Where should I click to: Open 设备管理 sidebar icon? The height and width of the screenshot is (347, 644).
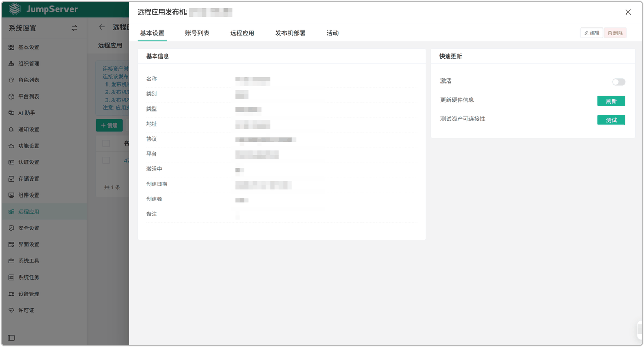tap(11, 294)
